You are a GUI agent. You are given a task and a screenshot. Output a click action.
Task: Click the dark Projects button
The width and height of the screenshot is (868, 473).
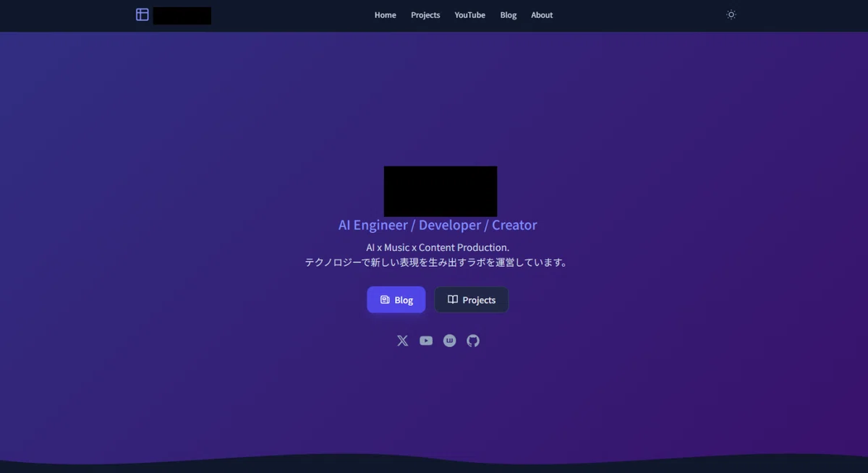pyautogui.click(x=471, y=299)
